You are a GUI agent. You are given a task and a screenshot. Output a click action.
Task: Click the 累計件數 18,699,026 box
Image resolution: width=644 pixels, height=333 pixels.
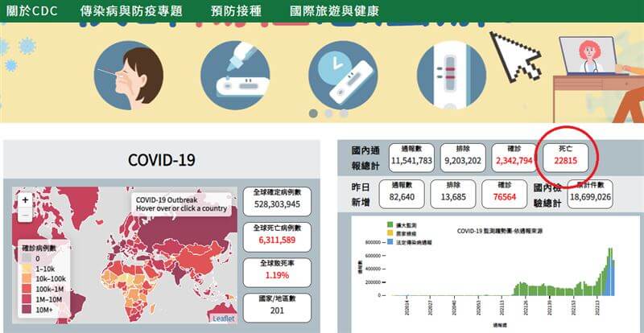click(x=590, y=194)
